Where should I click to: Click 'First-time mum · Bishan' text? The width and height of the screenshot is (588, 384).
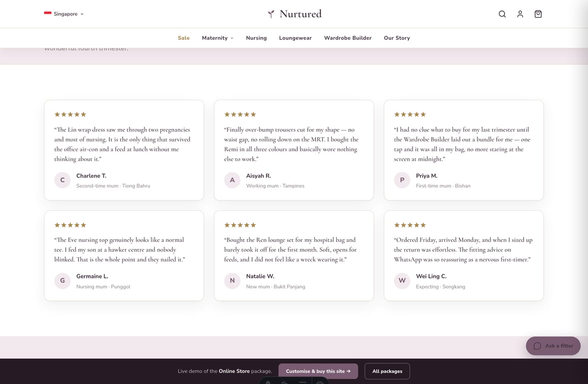pyautogui.click(x=443, y=186)
